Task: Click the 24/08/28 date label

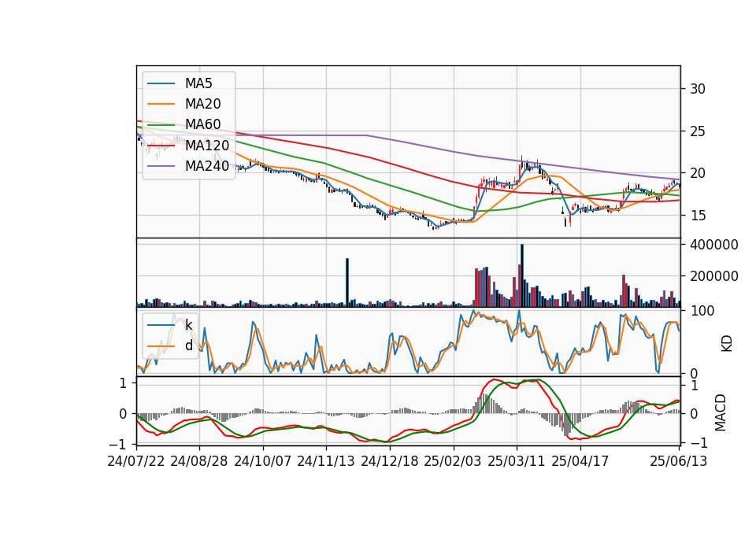Action: [199, 461]
